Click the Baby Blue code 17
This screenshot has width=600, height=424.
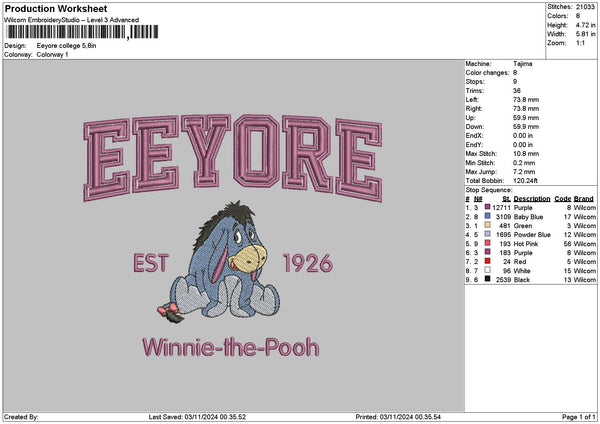pyautogui.click(x=567, y=217)
